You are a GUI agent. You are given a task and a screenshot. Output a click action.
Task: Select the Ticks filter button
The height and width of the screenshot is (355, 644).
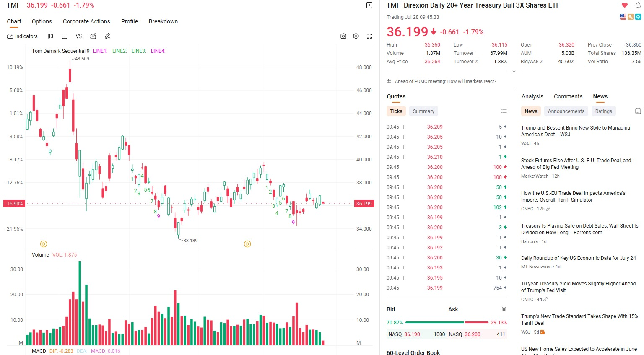coord(396,111)
